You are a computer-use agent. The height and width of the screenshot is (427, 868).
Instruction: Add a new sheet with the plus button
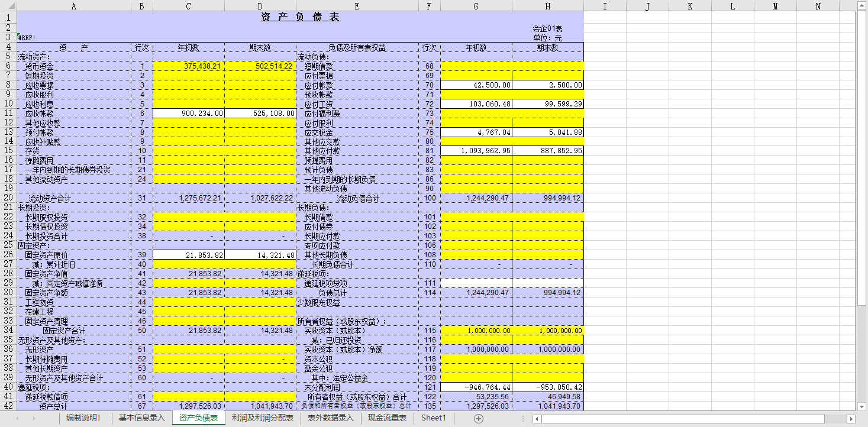[x=479, y=419]
